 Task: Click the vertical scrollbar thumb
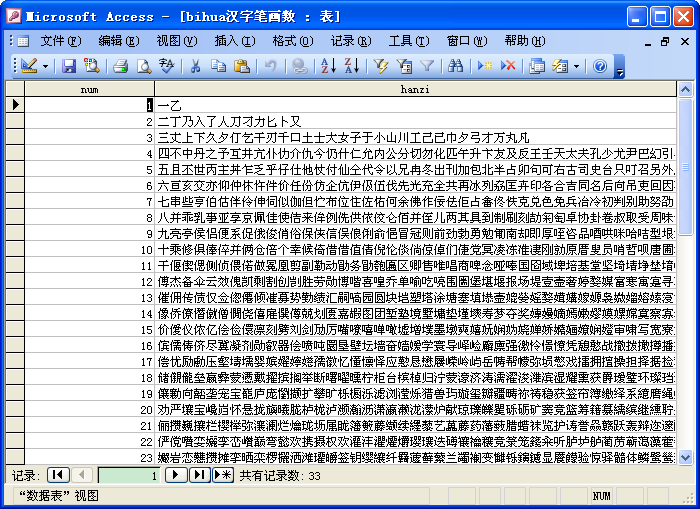(x=685, y=167)
